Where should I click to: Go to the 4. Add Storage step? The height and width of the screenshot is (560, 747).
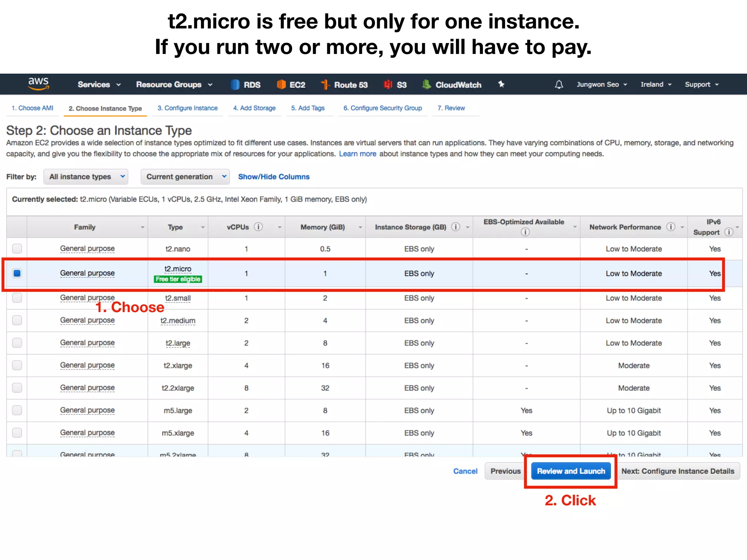[255, 108]
